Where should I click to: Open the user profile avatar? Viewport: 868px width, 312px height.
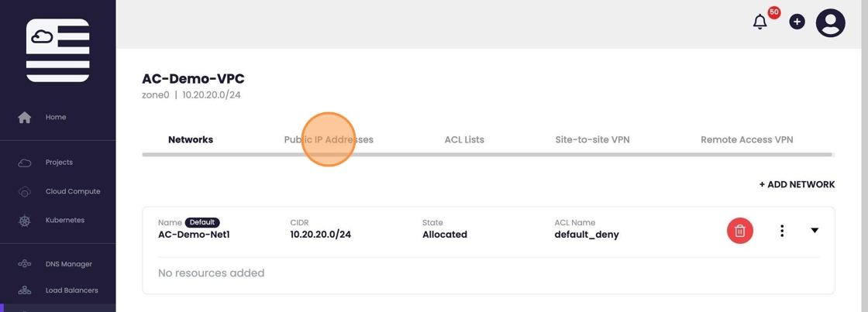point(830,23)
